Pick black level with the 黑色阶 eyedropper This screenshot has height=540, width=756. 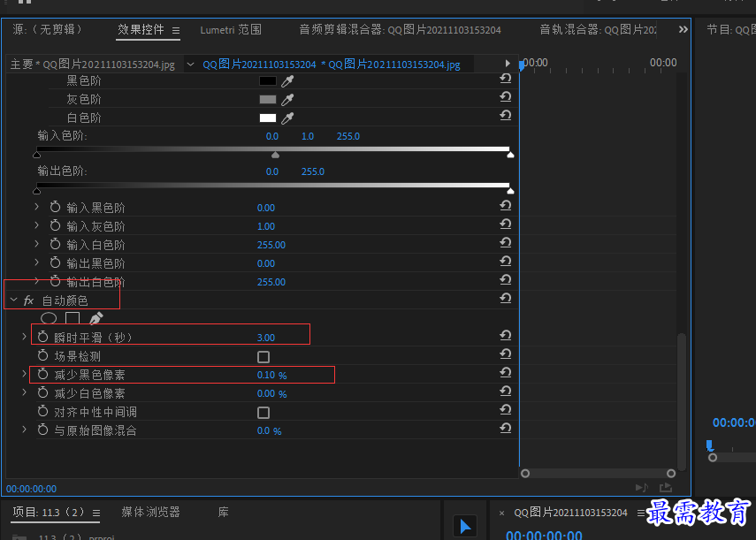click(287, 81)
